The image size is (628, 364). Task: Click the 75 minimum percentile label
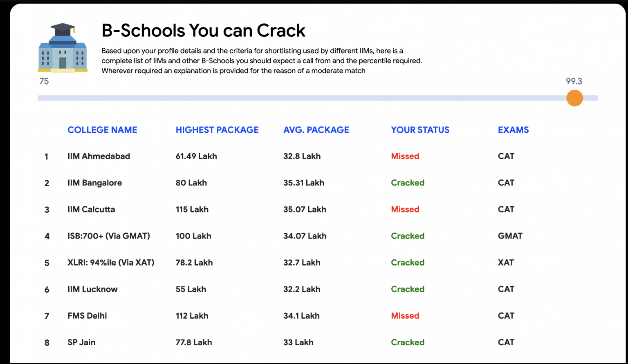coord(44,81)
